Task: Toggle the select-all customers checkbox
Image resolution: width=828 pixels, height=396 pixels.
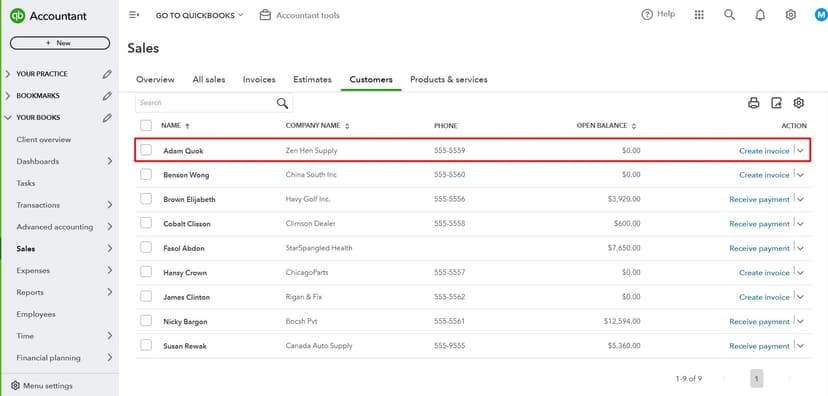Action: pyautogui.click(x=146, y=126)
